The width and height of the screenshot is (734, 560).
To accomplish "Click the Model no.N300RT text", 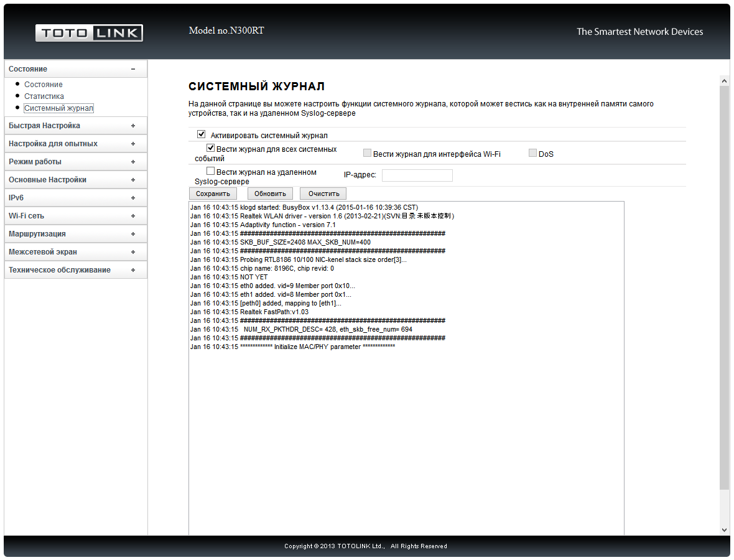I will pos(226,30).
